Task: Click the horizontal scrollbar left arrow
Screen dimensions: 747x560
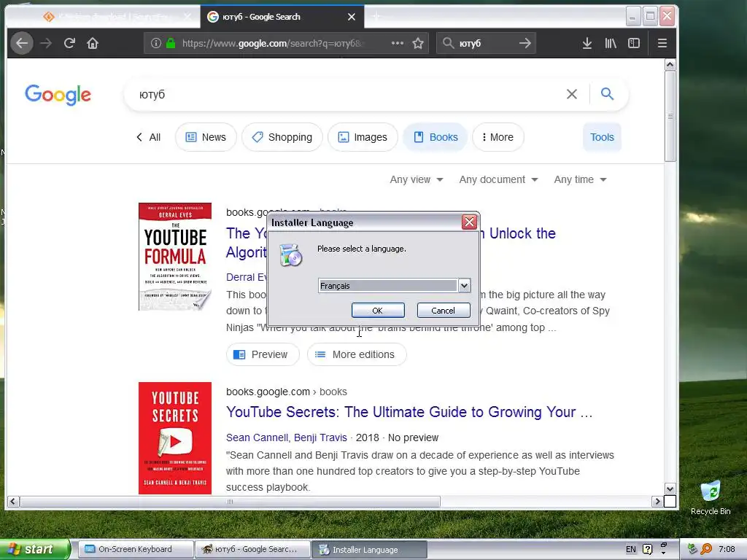Action: pyautogui.click(x=13, y=502)
